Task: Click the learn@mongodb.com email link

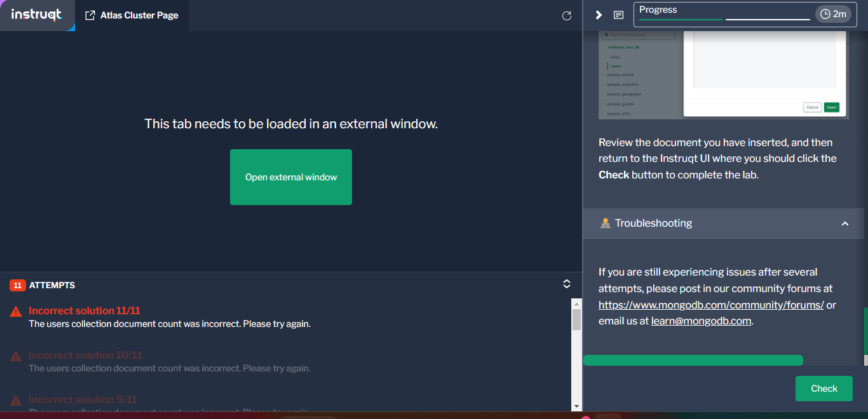Action: point(702,321)
